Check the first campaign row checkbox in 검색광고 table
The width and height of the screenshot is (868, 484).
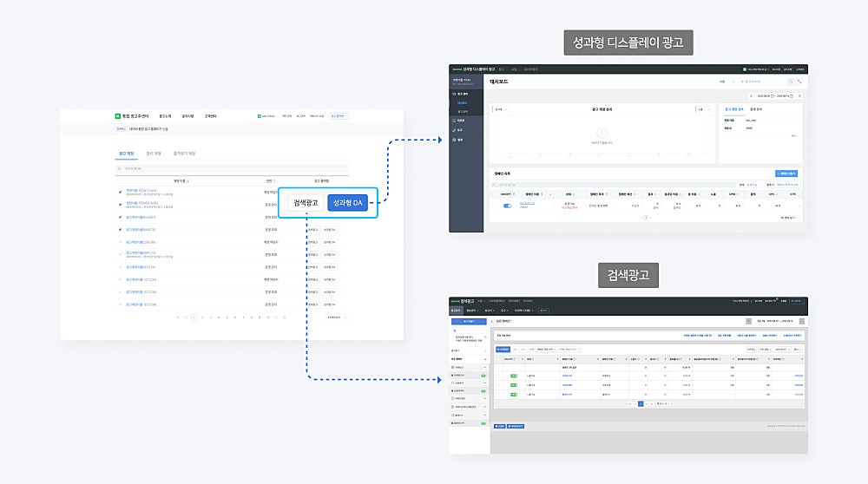coord(498,376)
